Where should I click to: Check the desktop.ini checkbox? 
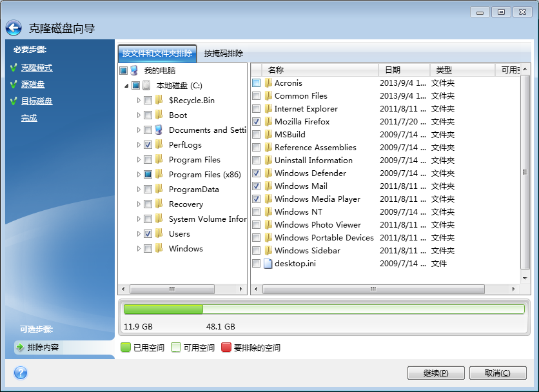(x=256, y=264)
